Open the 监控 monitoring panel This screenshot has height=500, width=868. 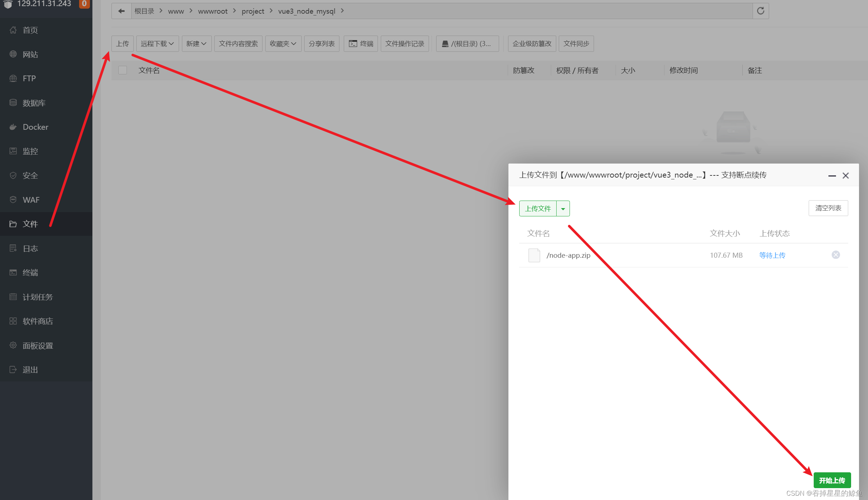click(30, 151)
